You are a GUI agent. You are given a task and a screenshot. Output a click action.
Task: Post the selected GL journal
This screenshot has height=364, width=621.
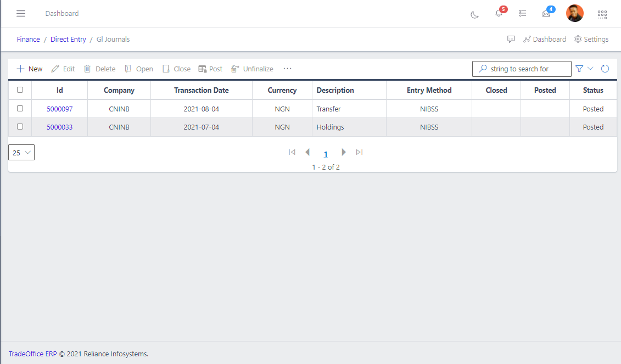tap(210, 69)
